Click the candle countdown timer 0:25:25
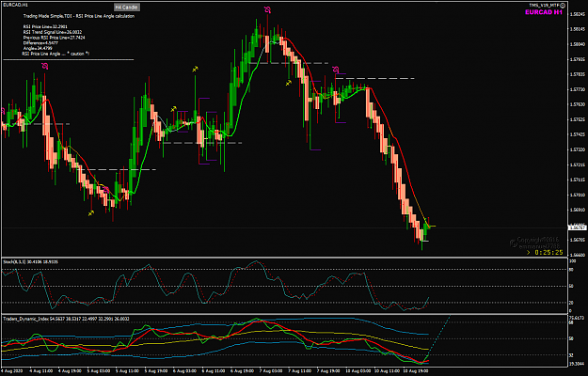This screenshot has width=588, height=376. click(548, 253)
